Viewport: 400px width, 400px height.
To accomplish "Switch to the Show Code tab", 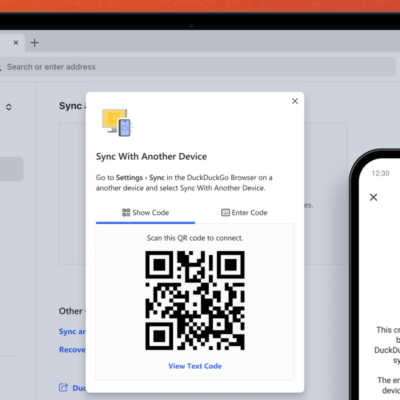I will 145,213.
